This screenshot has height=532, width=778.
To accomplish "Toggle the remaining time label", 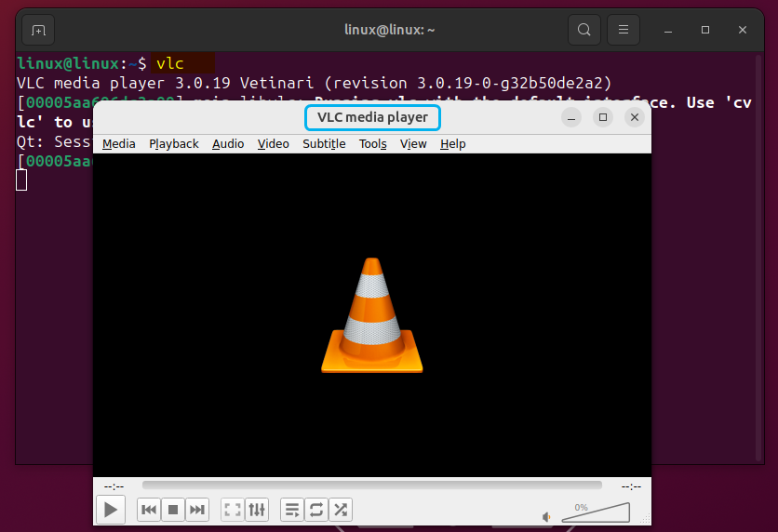I will pos(631,486).
